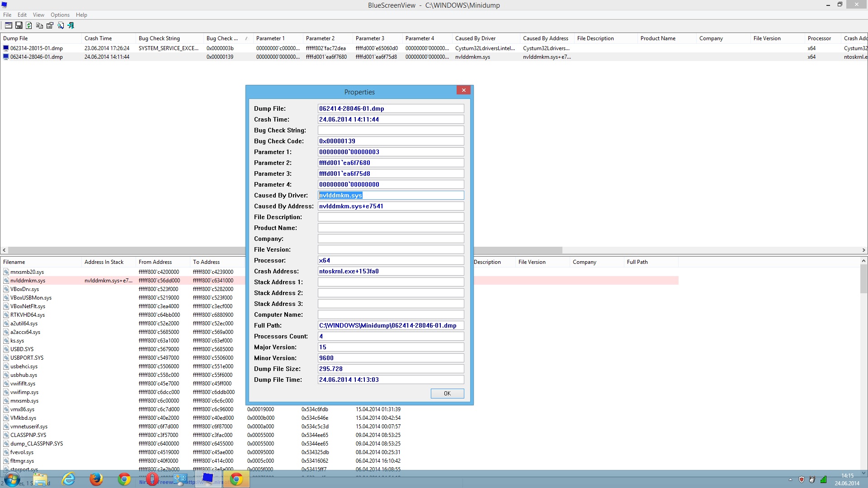The image size is (868, 488).
Task: Open Opera from the taskbar
Action: coord(152,479)
